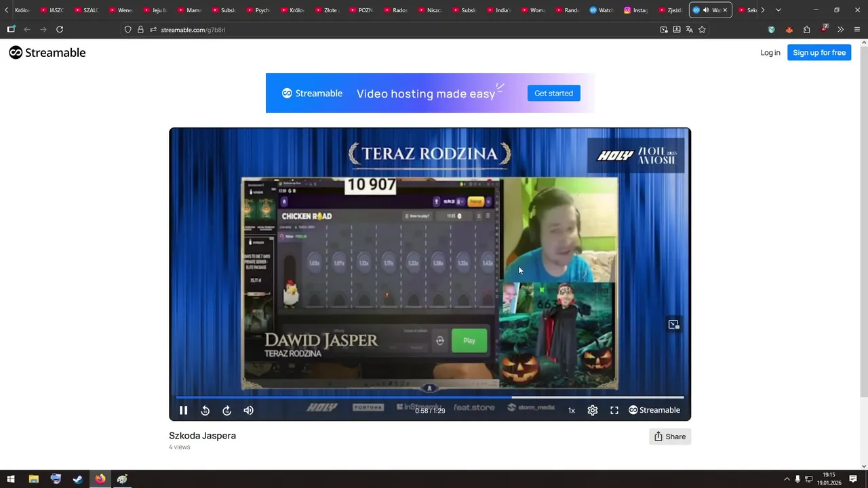The image size is (868, 488).
Task: Switch to the Jeju Is tab
Action: point(155,10)
